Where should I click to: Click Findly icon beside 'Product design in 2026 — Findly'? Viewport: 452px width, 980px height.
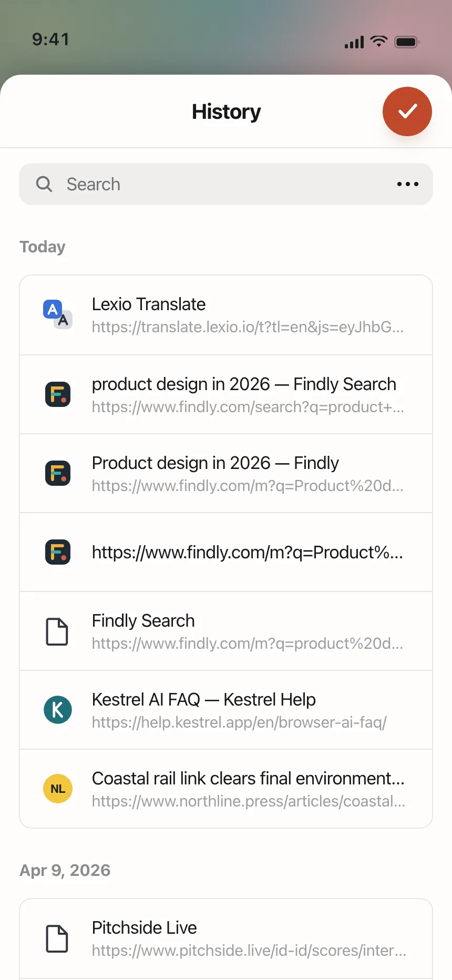coord(58,473)
